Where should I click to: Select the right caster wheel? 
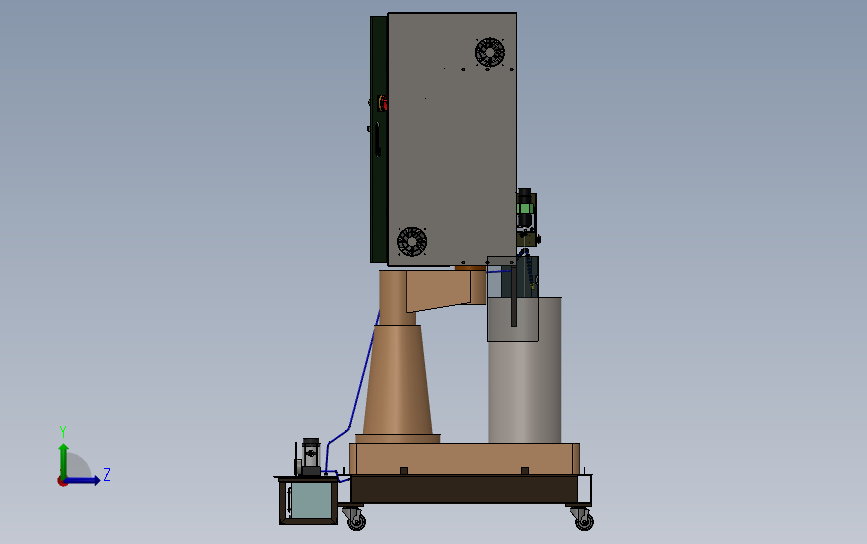pos(583,520)
